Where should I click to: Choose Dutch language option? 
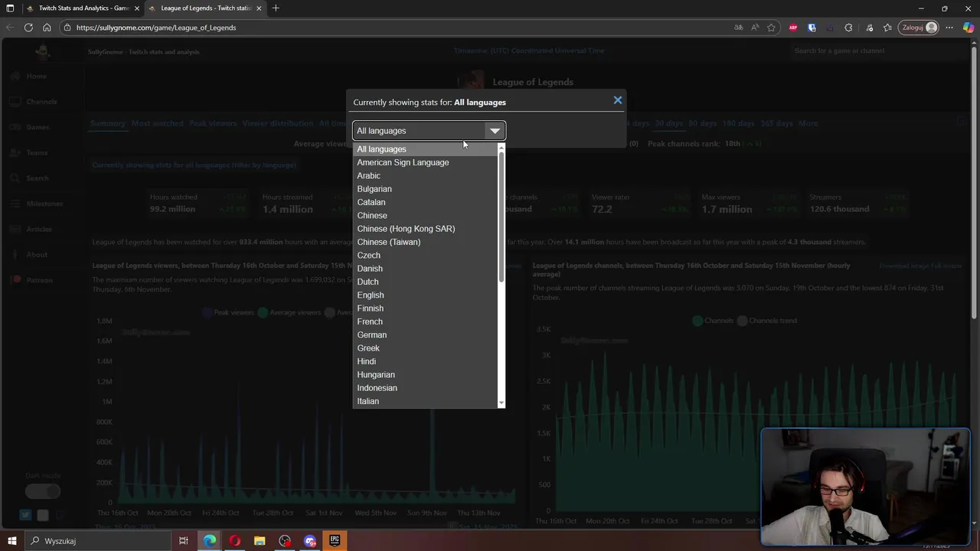(425, 282)
